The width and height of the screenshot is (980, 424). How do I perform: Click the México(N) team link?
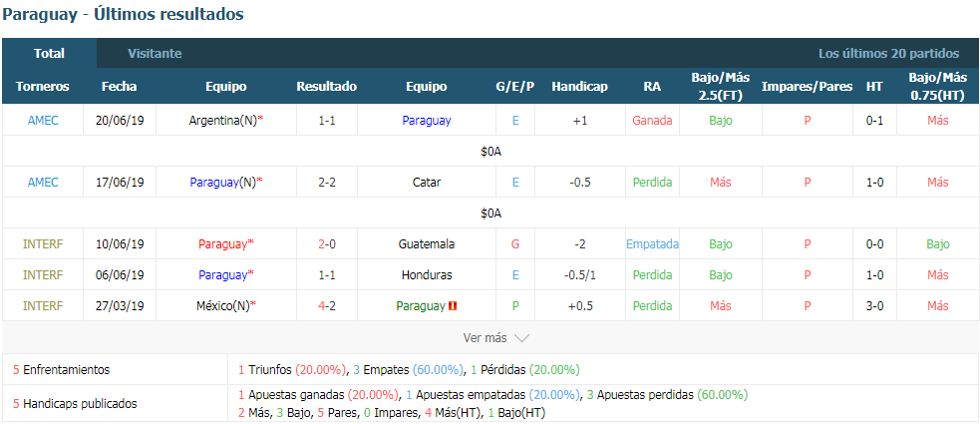[223, 306]
